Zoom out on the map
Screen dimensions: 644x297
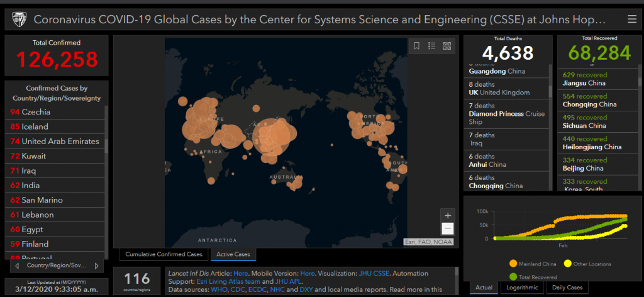[448, 228]
